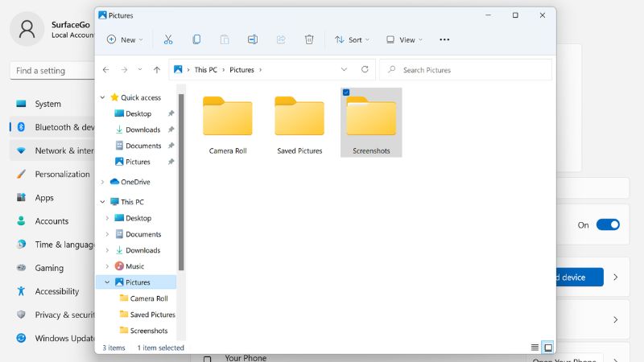Uncheck the Screenshots folder checkbox
The image size is (644, 362).
pos(346,93)
